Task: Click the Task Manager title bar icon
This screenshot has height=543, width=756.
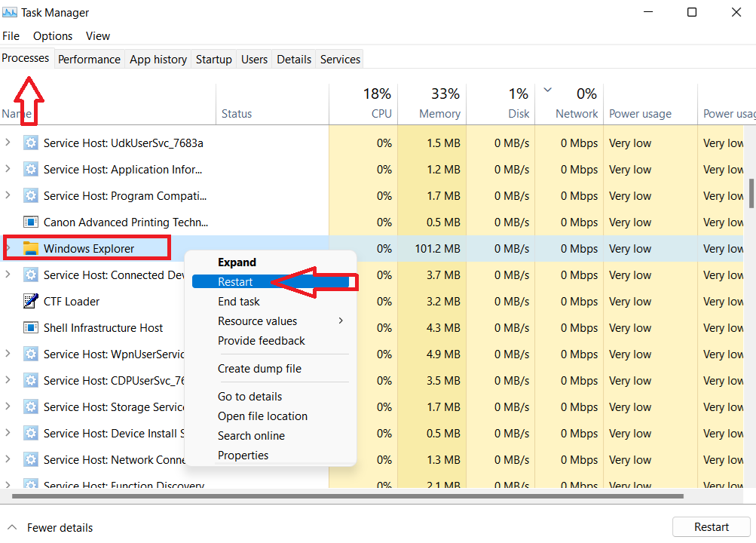Action: pos(10,12)
